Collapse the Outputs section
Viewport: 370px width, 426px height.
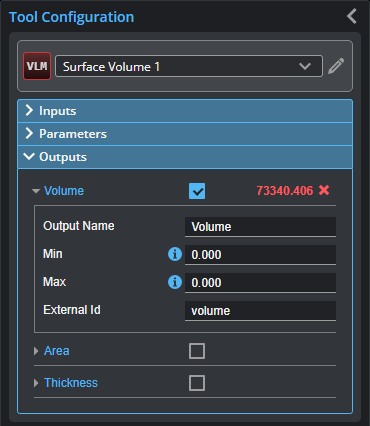tap(185, 157)
